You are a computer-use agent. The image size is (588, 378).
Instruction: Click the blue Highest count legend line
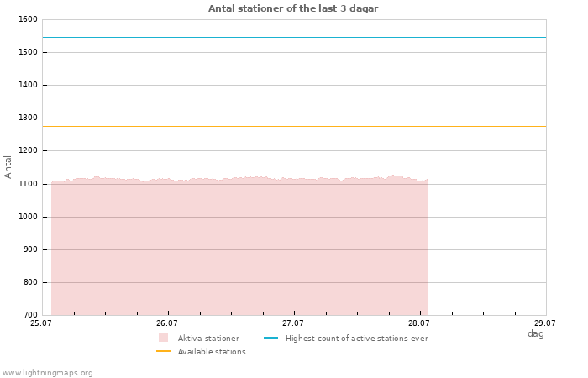point(270,338)
